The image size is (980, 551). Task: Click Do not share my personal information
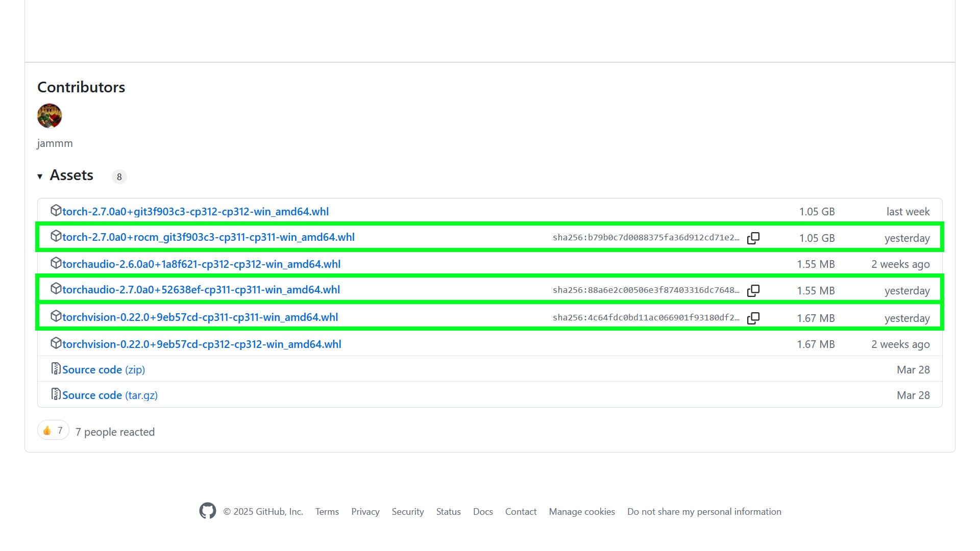coord(704,512)
